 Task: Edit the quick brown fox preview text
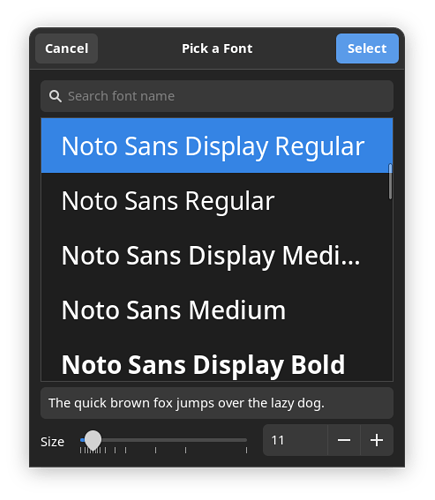point(217,403)
